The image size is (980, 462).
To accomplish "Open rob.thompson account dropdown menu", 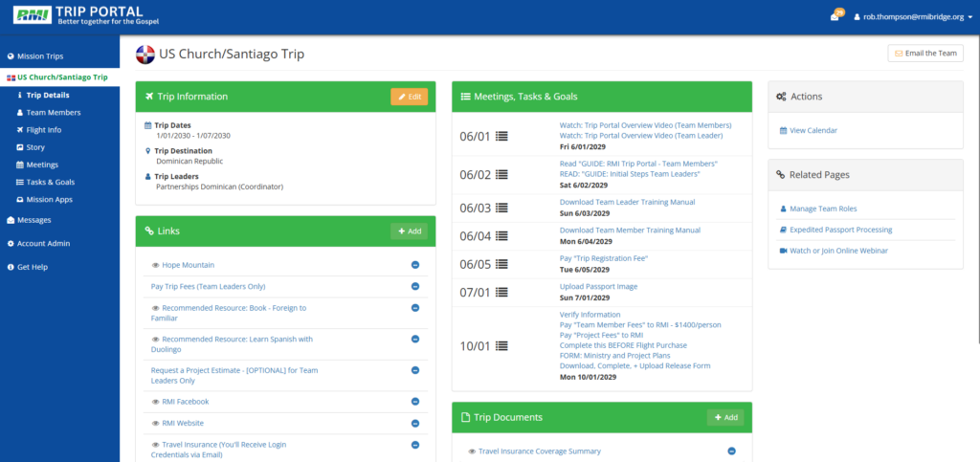I will pos(913,17).
